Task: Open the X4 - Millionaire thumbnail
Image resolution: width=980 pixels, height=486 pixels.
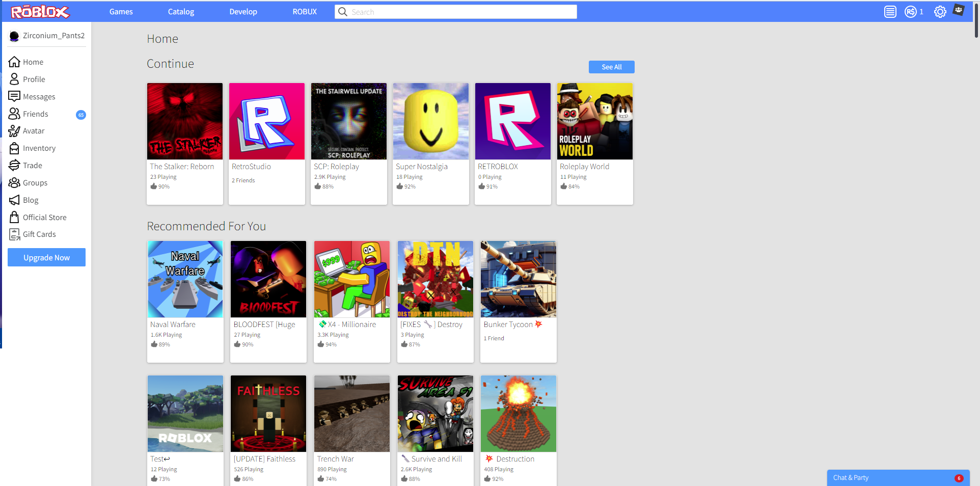Action: (x=352, y=279)
